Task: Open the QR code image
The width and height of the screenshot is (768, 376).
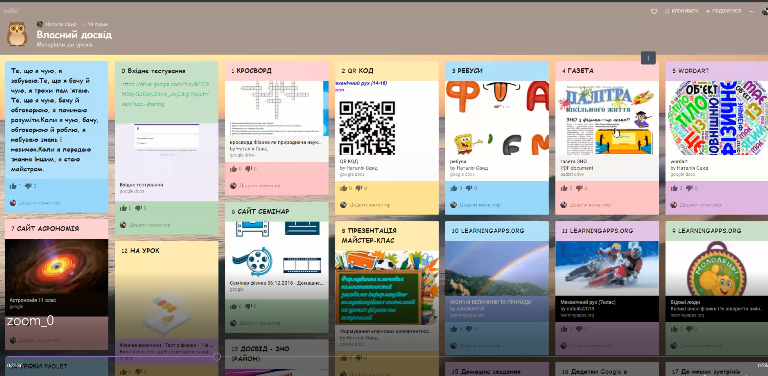Action: pos(367,128)
